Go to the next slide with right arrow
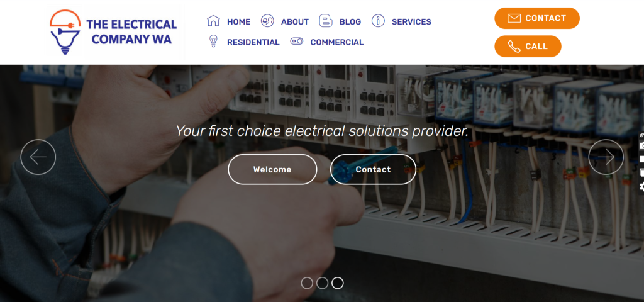This screenshot has width=644, height=302. [x=606, y=157]
